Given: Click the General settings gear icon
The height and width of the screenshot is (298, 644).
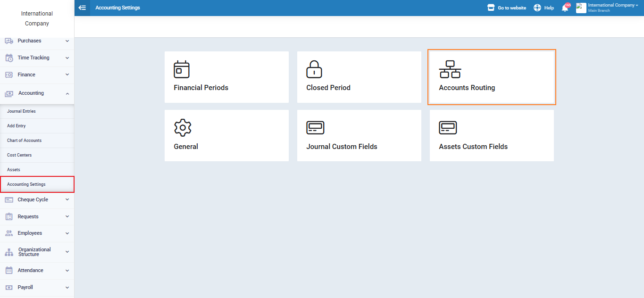Looking at the screenshot, I should 183,128.
